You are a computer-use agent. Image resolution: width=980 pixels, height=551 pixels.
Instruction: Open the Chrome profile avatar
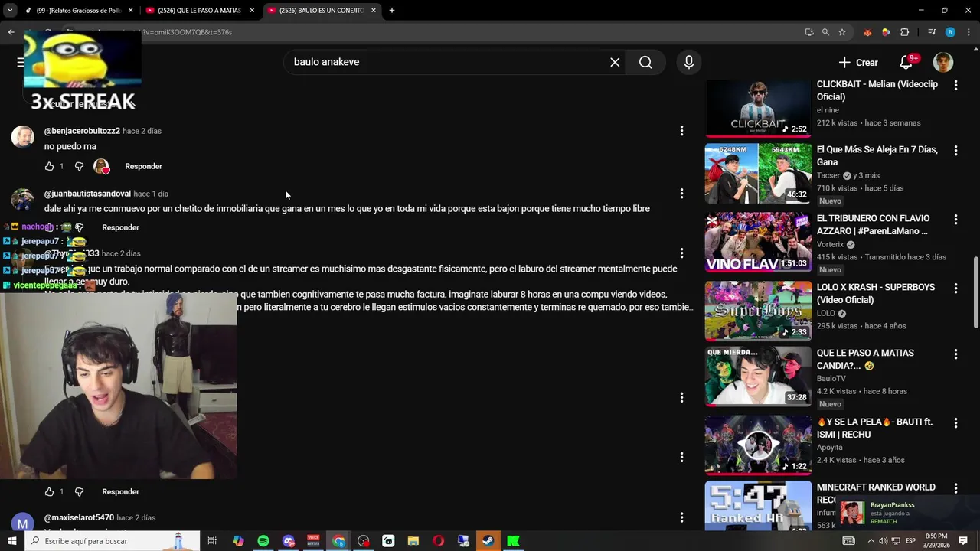[x=950, y=32]
